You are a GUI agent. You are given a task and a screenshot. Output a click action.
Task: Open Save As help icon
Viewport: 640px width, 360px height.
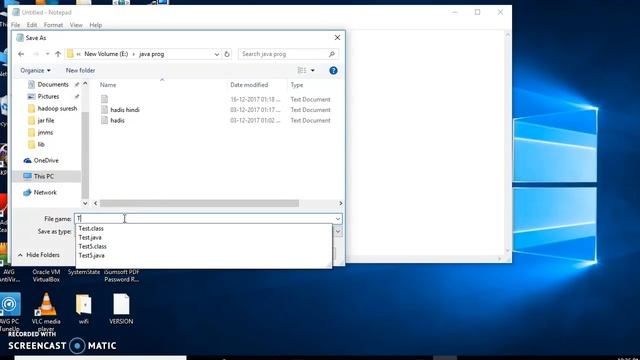click(x=333, y=71)
